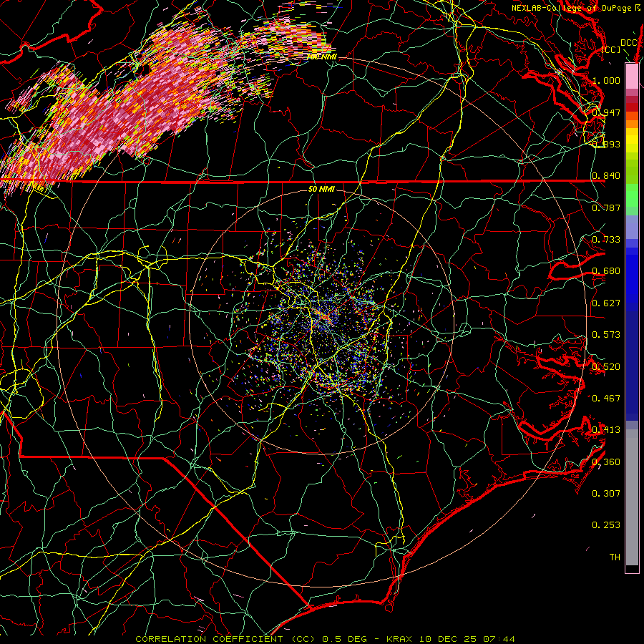Click the 10 DEC 25 date text
This screenshot has height=644, width=644.
click(x=447, y=639)
